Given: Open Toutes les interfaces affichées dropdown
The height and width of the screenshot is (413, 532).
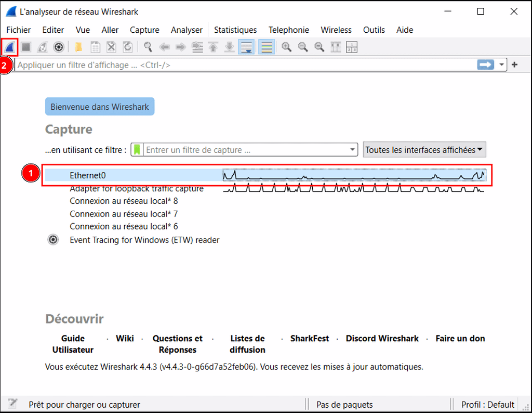Looking at the screenshot, I should coord(424,150).
